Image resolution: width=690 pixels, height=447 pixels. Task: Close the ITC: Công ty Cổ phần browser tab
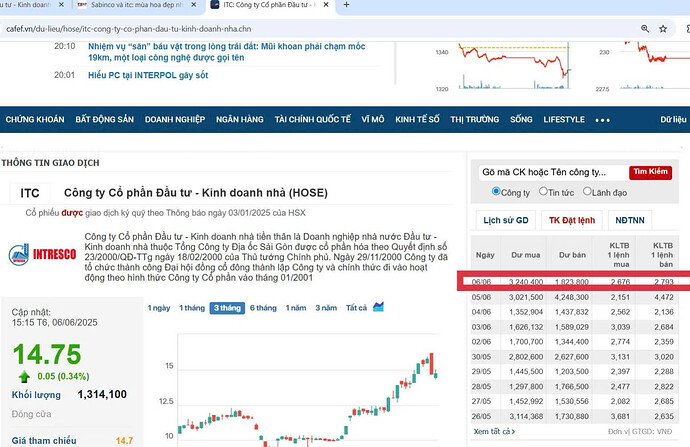[x=326, y=5]
